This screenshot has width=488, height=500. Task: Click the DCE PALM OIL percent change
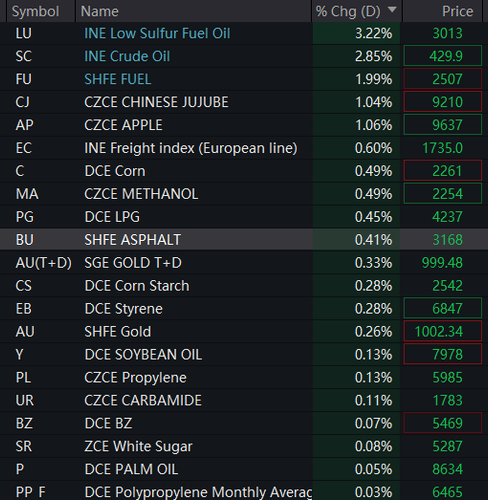373,469
